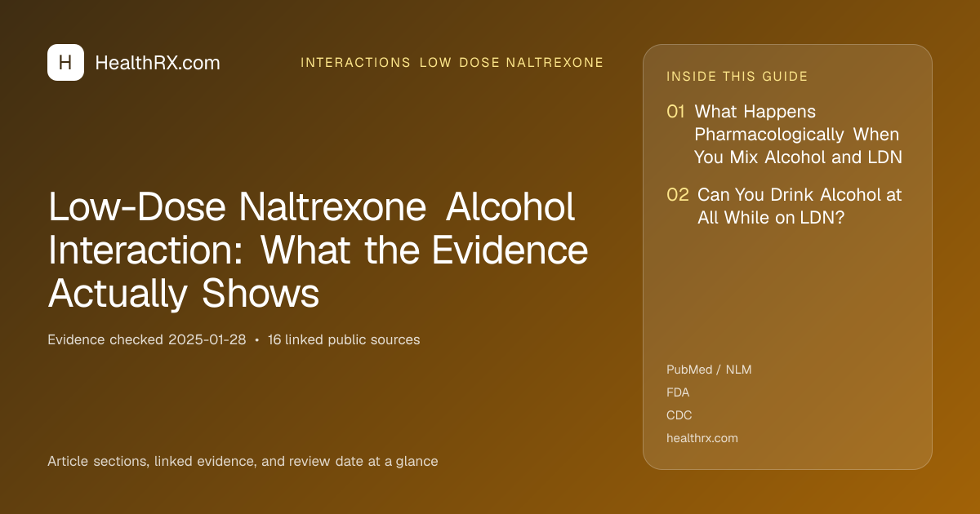980x514 pixels.
Task: Click the 'healthrx.com' source entry
Action: point(702,438)
